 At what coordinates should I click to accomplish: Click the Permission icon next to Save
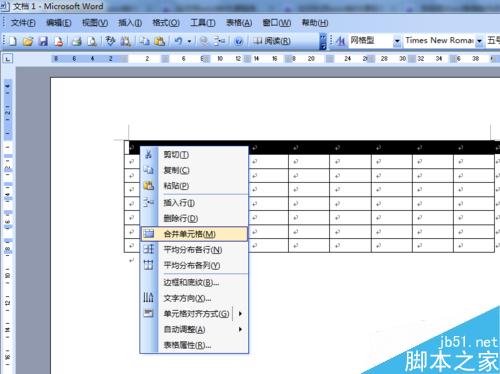[59, 41]
